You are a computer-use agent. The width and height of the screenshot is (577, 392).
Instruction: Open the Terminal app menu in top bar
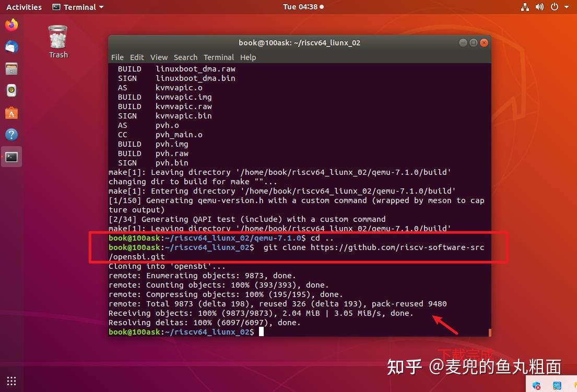[x=77, y=7]
